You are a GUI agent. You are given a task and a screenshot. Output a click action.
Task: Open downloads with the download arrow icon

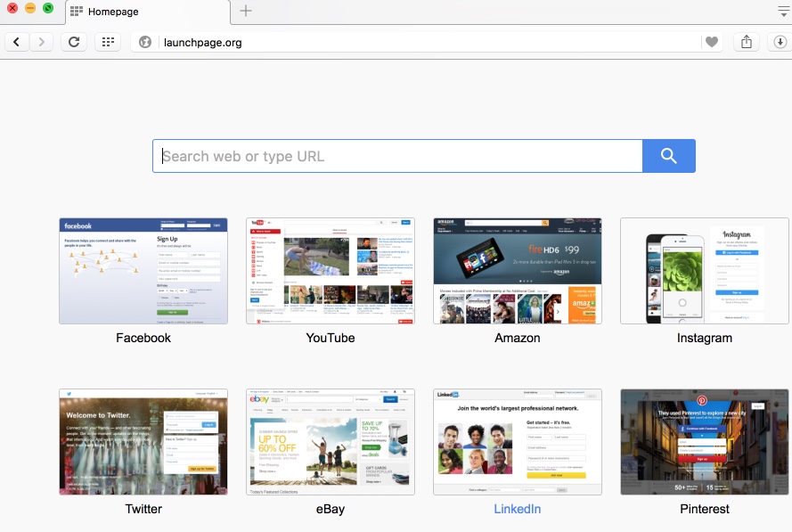point(779,42)
